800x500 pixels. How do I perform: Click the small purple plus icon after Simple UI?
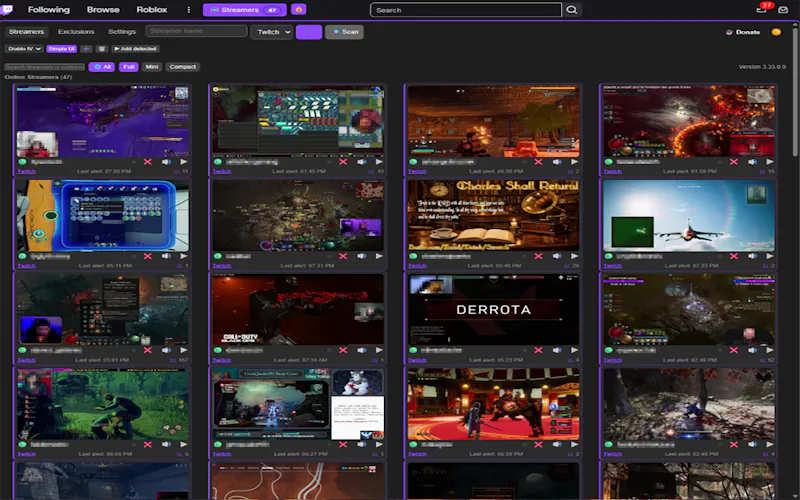point(86,49)
